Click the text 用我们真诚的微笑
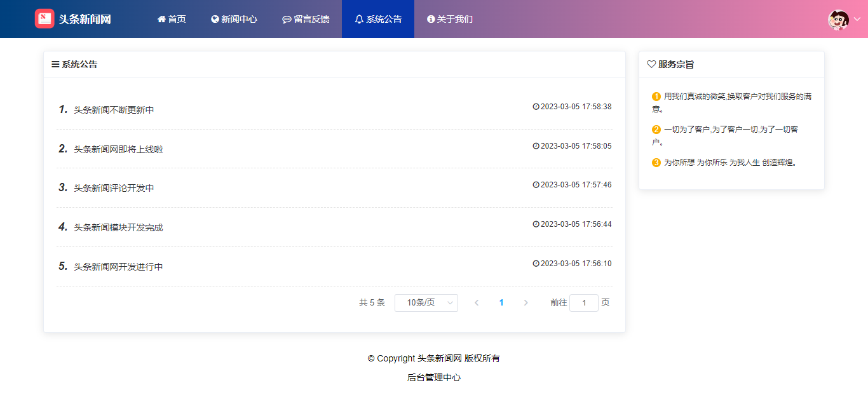The height and width of the screenshot is (397, 868). [695, 97]
